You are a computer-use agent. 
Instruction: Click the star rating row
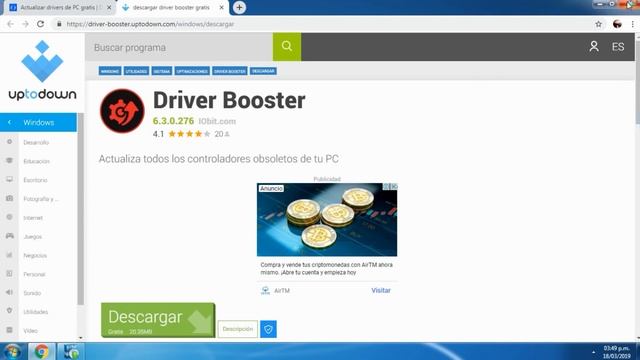coord(189,134)
